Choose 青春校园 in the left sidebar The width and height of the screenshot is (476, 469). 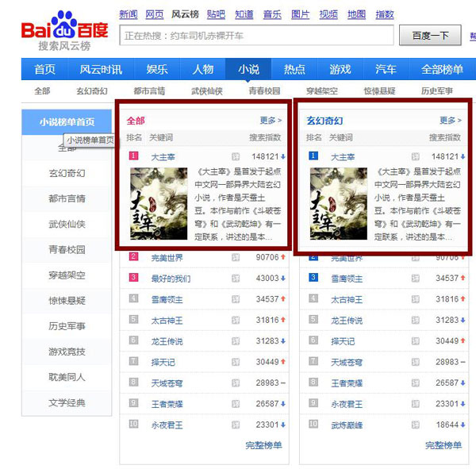67,250
